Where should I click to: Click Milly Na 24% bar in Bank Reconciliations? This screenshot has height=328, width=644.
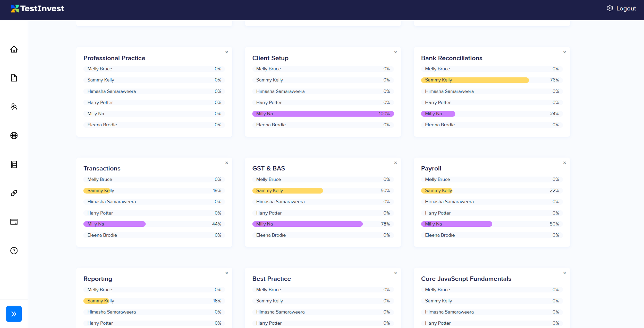tap(438, 114)
